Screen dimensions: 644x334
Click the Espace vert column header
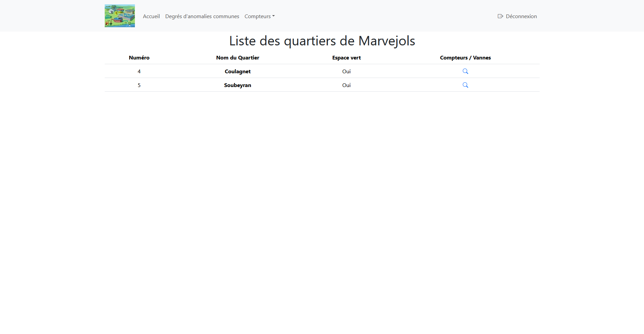pyautogui.click(x=346, y=57)
